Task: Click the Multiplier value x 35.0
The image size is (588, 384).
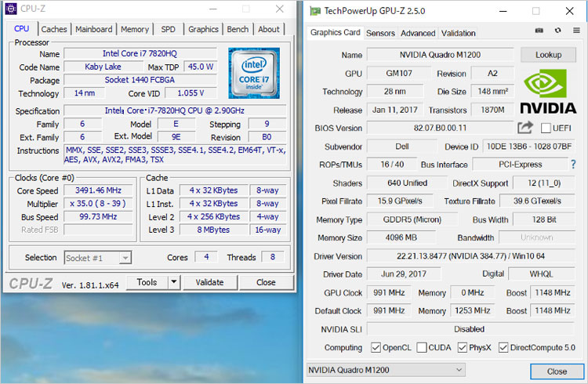Action: point(98,204)
